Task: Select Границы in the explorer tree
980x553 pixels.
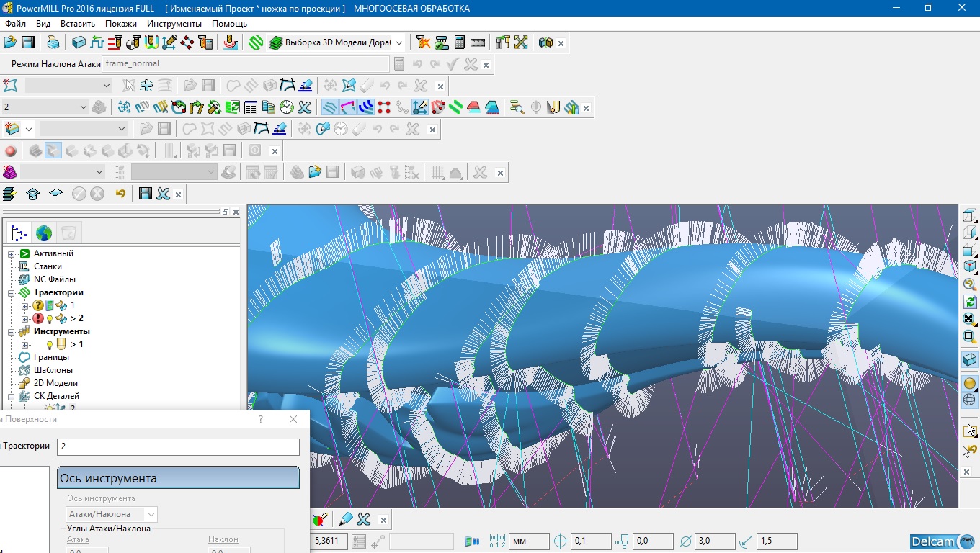Action: (51, 357)
